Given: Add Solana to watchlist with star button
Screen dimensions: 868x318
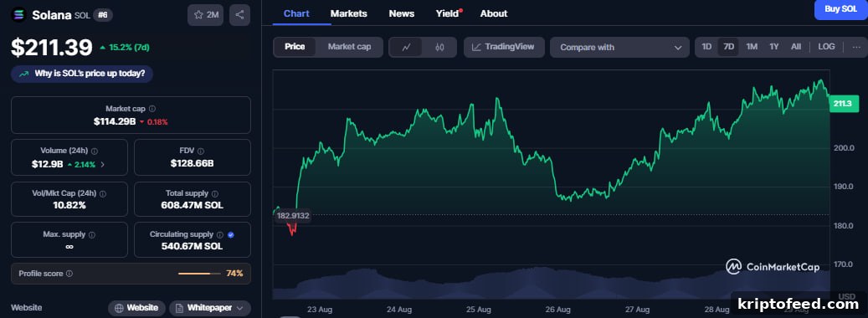Looking at the screenshot, I should 205,15.
